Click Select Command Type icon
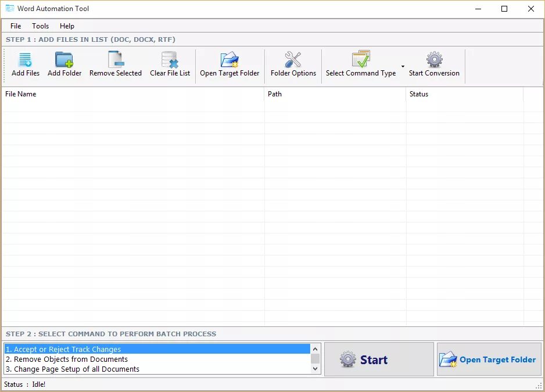The image size is (545, 392). click(x=361, y=59)
